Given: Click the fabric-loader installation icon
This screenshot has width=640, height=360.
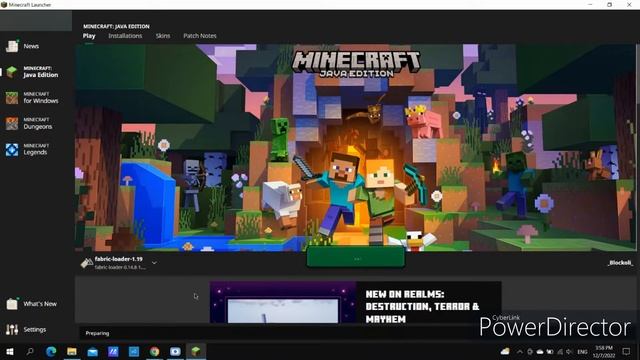Looking at the screenshot, I should [x=86, y=263].
